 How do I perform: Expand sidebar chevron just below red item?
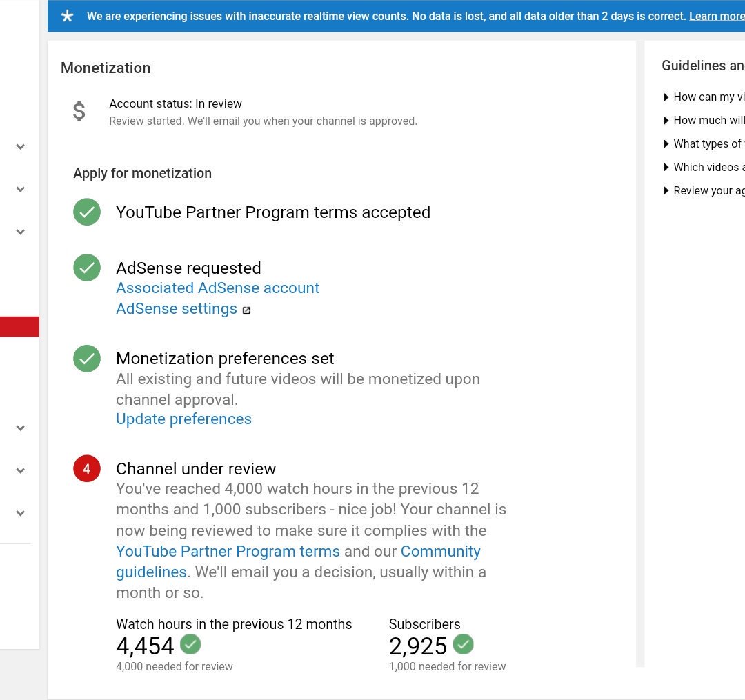pos(21,428)
